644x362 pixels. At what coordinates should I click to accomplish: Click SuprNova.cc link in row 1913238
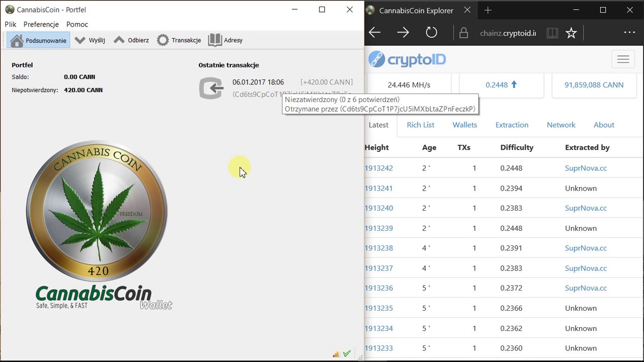(586, 248)
